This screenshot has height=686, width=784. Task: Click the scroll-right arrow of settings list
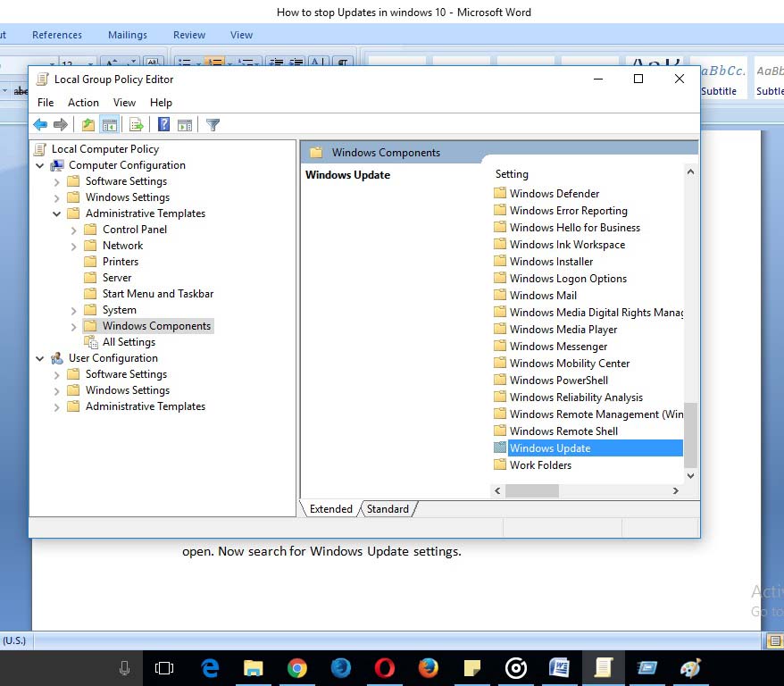click(675, 491)
